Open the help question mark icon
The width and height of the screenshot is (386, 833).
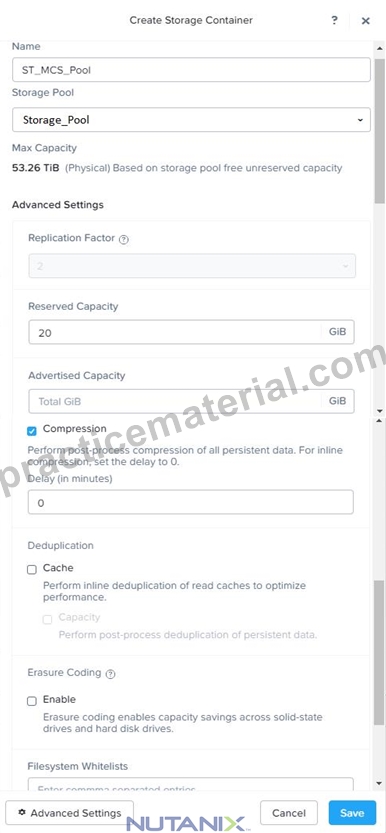334,20
